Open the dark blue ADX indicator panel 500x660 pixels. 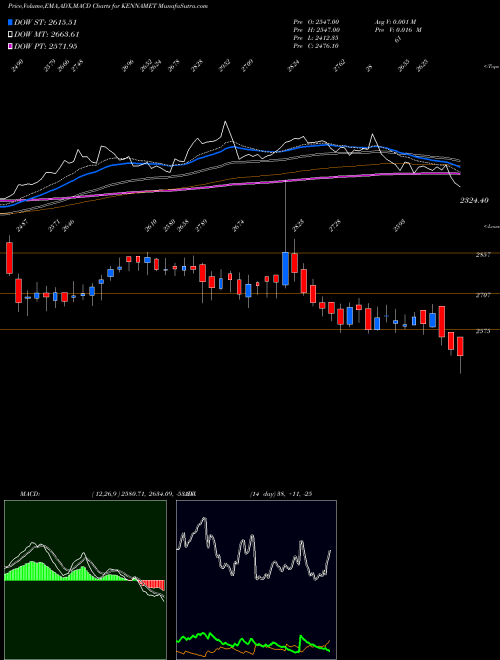[256, 580]
